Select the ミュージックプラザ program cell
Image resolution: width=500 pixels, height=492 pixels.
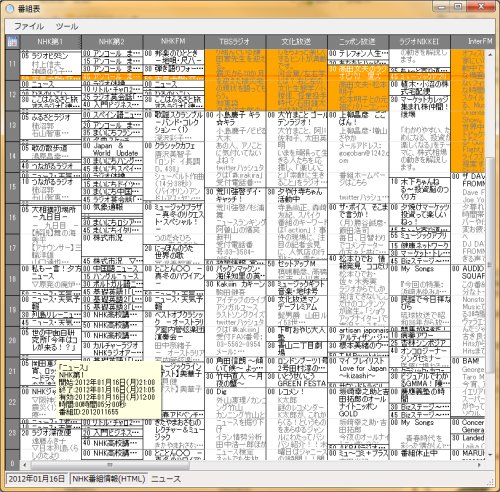coord(174,223)
